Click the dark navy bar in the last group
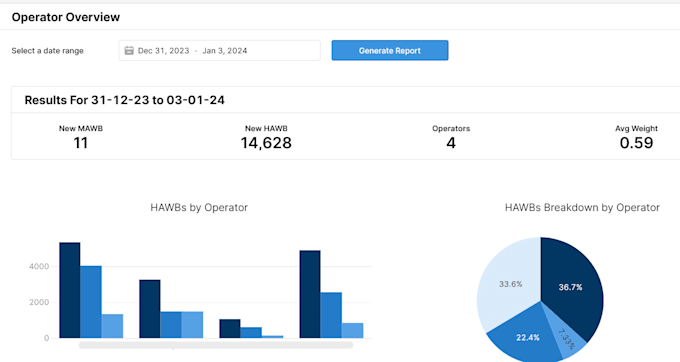 point(310,294)
